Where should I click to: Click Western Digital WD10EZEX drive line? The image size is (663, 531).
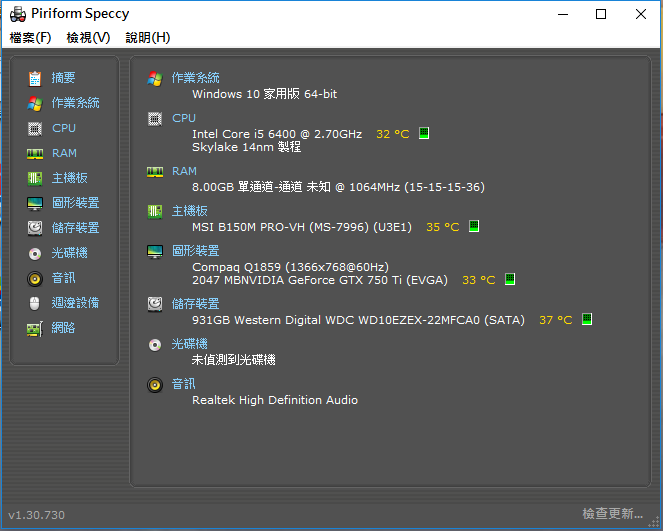click(x=358, y=320)
